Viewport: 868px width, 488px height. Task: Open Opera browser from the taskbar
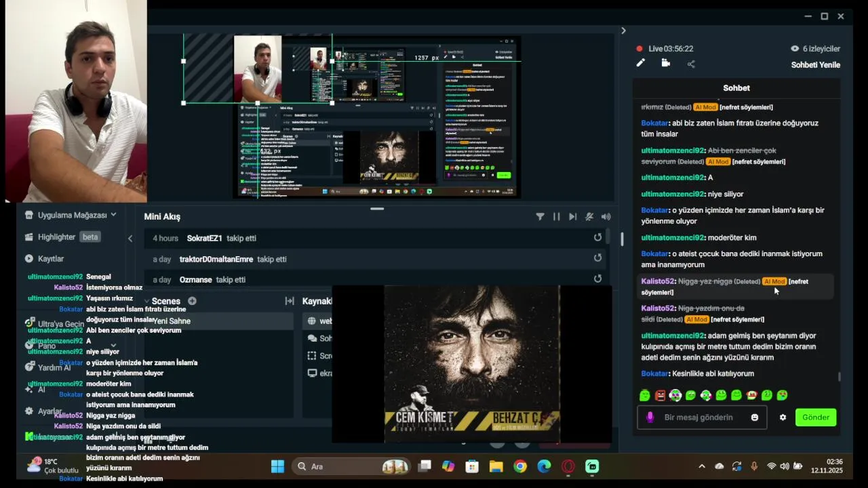click(568, 466)
